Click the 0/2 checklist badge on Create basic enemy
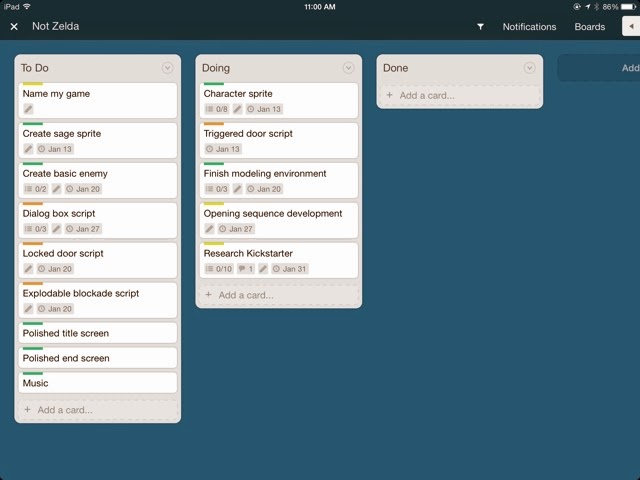Viewport: 640px width, 480px height. [x=36, y=189]
